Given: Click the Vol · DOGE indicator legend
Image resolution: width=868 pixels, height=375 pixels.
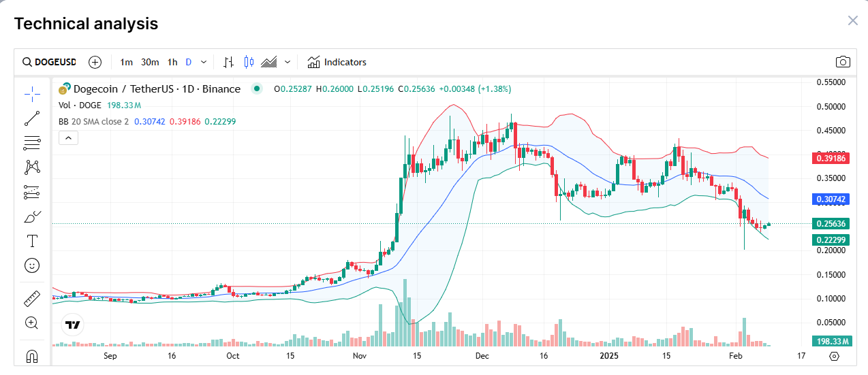Looking at the screenshot, I should [80, 105].
